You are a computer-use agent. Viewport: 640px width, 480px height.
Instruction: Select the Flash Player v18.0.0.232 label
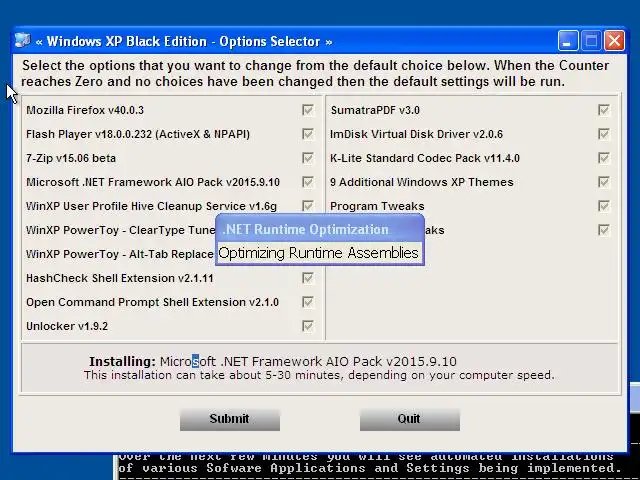[x=138, y=134]
